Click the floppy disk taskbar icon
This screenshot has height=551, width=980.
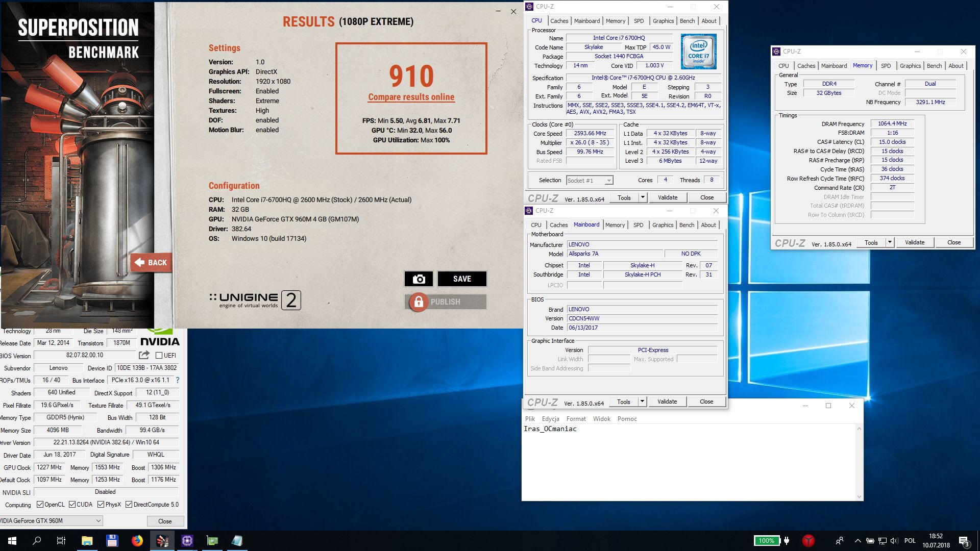click(x=112, y=541)
